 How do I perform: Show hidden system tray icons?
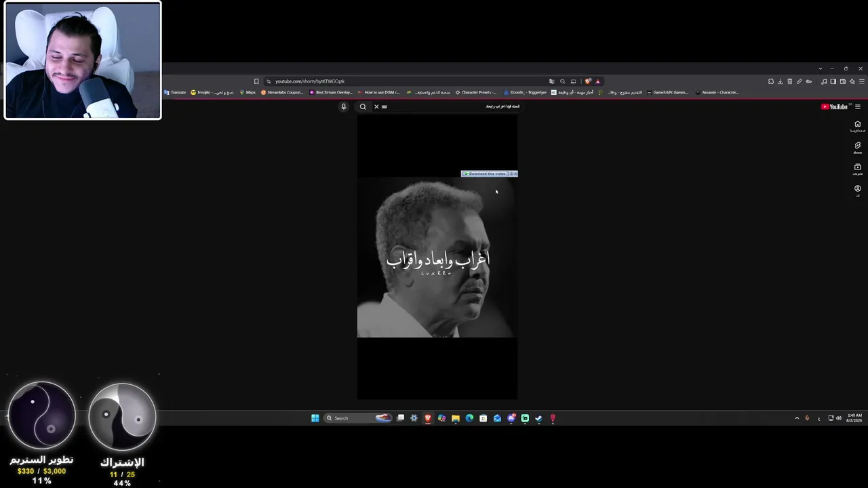coord(797,418)
